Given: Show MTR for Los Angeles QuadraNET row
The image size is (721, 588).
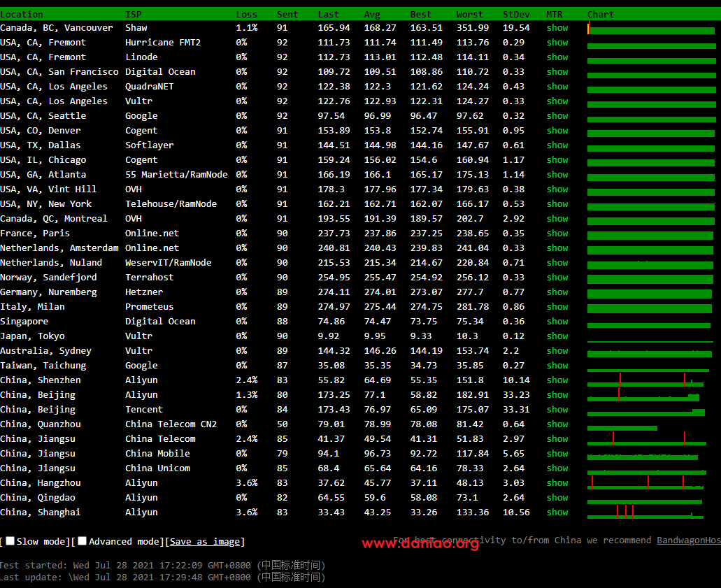Looking at the screenshot, I should click(557, 87).
